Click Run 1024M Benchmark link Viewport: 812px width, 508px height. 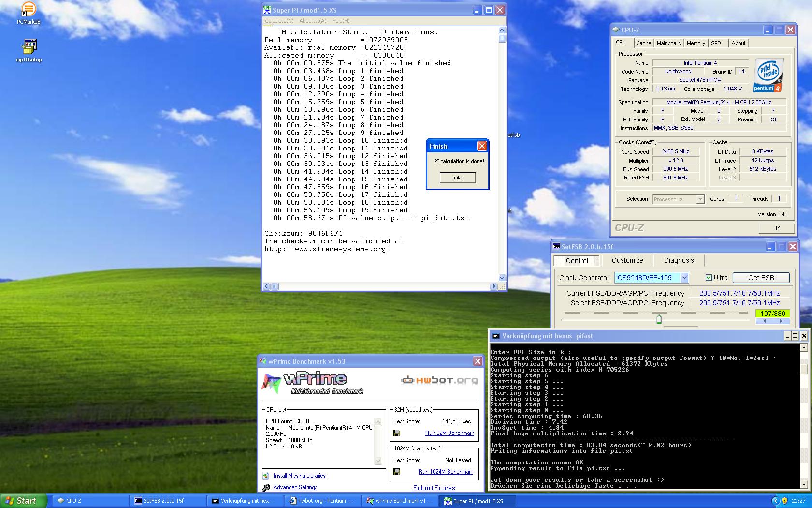click(x=446, y=472)
